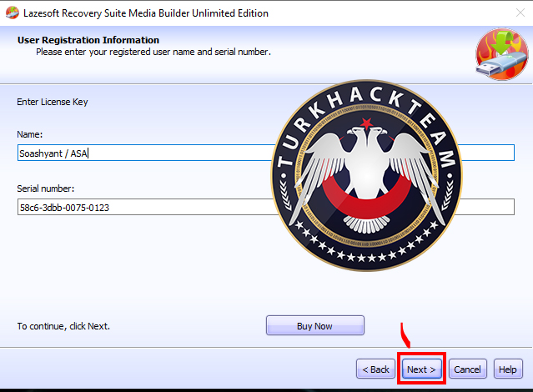Click the Lazesoft app icon in title bar
The width and height of the screenshot is (533, 392).
(13, 13)
